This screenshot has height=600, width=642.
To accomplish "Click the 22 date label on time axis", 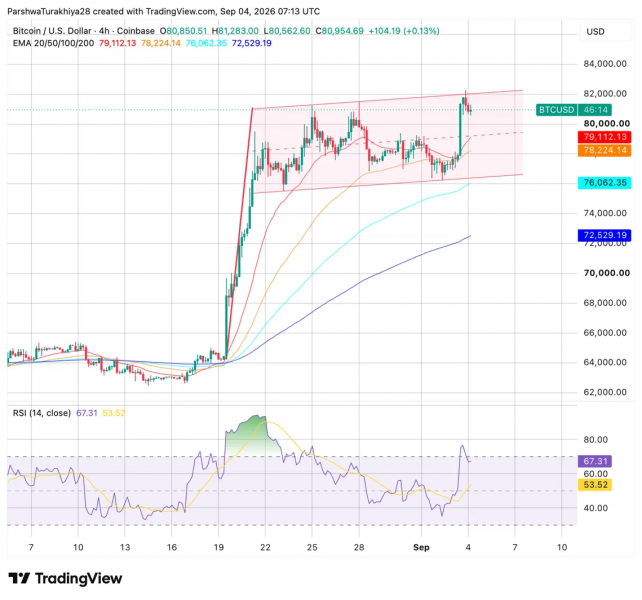I will pos(265,547).
